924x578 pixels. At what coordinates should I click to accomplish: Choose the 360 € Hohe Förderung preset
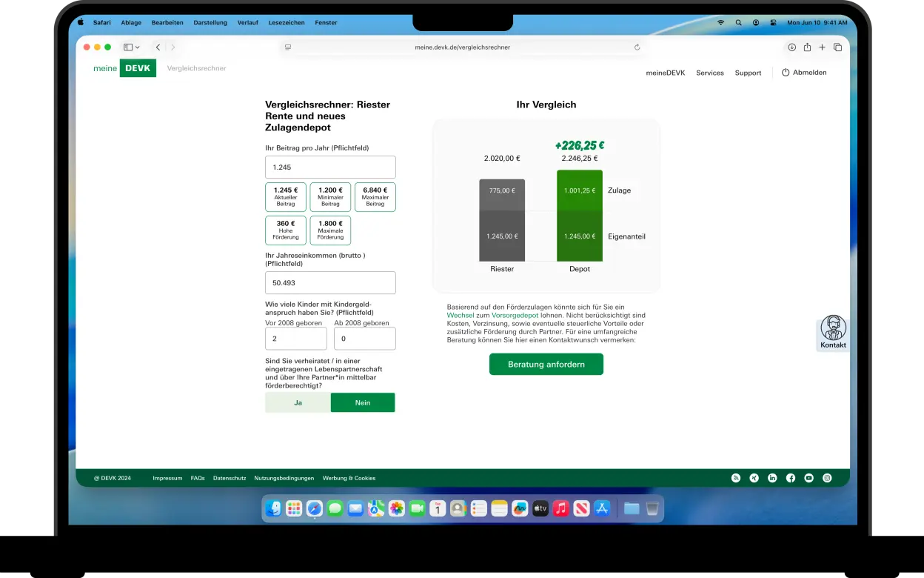pyautogui.click(x=286, y=230)
